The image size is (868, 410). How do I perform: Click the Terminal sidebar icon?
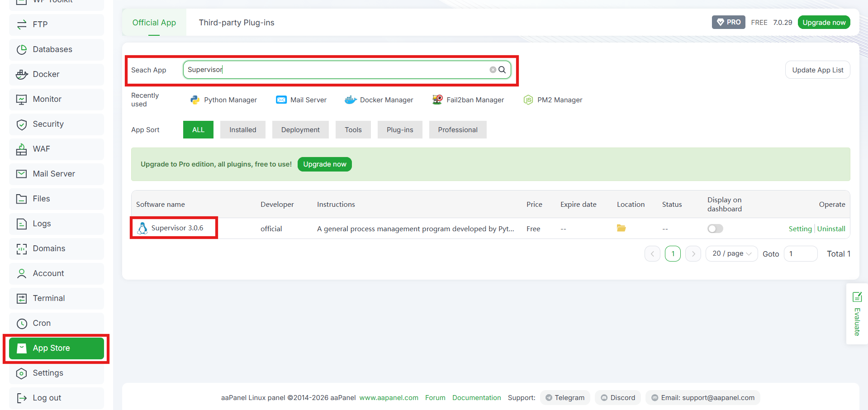[22, 298]
